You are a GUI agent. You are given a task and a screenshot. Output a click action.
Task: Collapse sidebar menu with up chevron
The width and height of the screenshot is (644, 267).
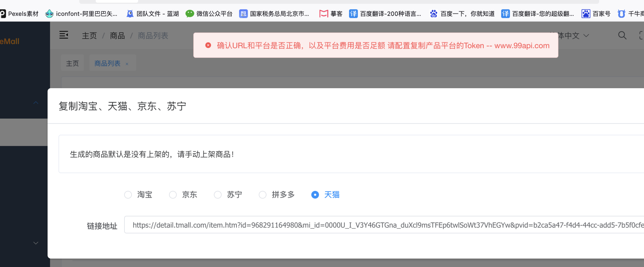[x=36, y=103]
